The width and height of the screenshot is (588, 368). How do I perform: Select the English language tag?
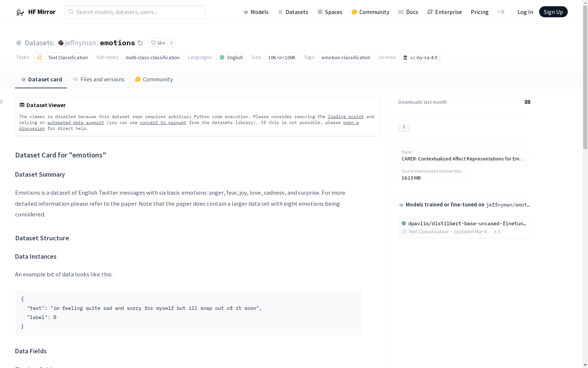click(231, 57)
